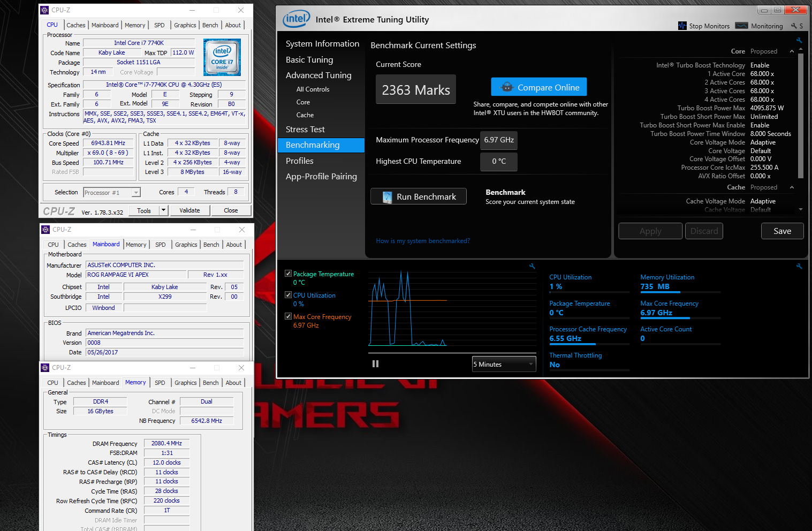The image size is (812, 531).
Task: Switch to Caches tab in top CPU-Z window
Action: [x=75, y=25]
